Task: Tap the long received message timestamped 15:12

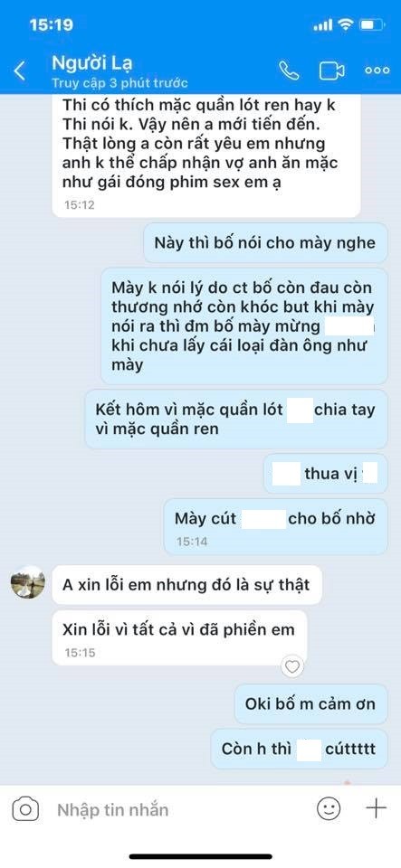Action: click(x=206, y=156)
